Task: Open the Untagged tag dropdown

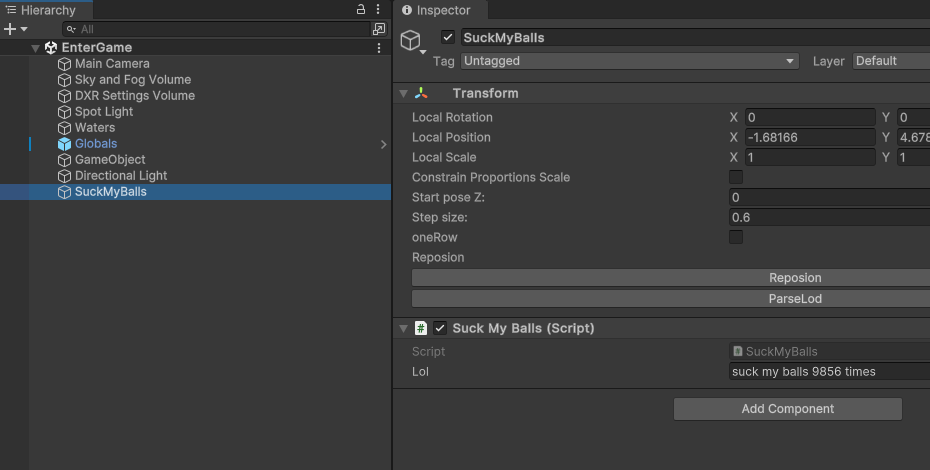Action: click(x=629, y=61)
